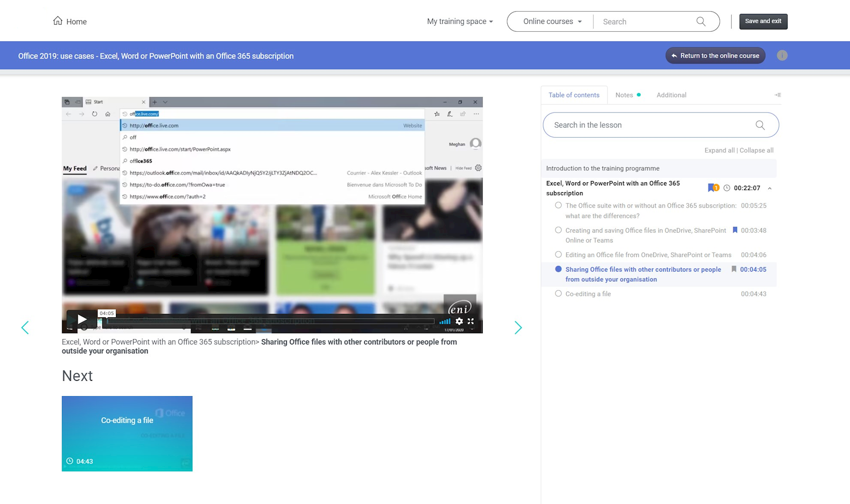Click bookmark on Sharing Office files lesson

pos(734,269)
